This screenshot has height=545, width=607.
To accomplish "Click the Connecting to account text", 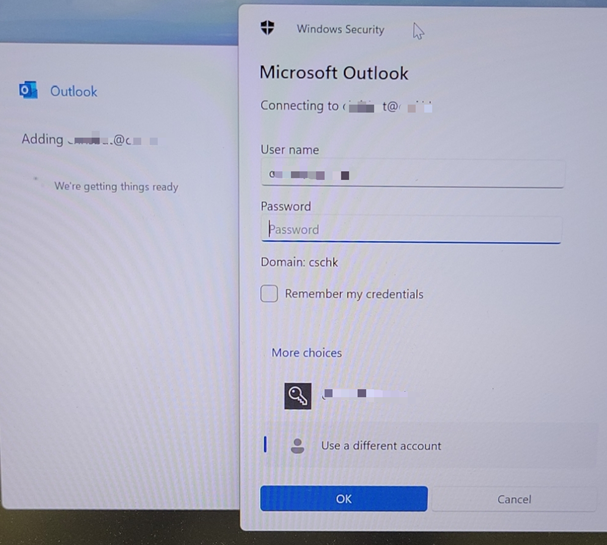I will (346, 106).
